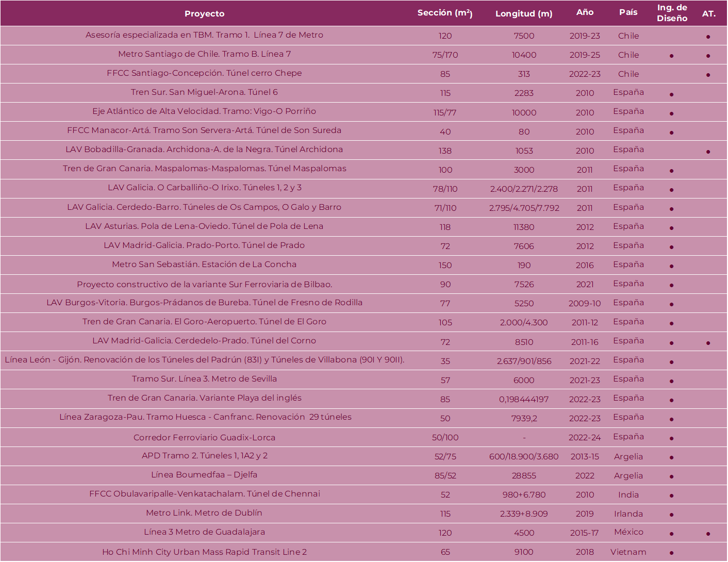Select 'Asesoría especializada en TBM. Tramo 1' project

204,35
